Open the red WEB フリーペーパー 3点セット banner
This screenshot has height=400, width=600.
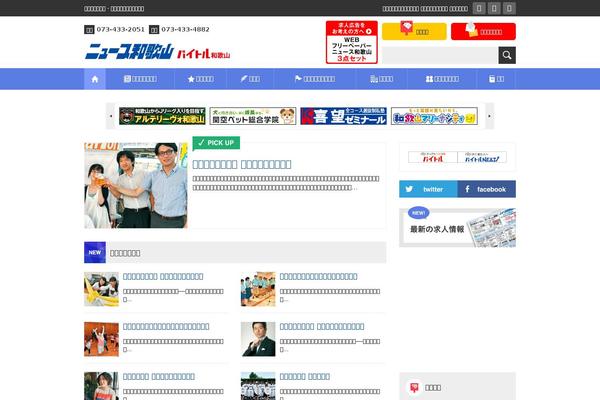(x=352, y=42)
